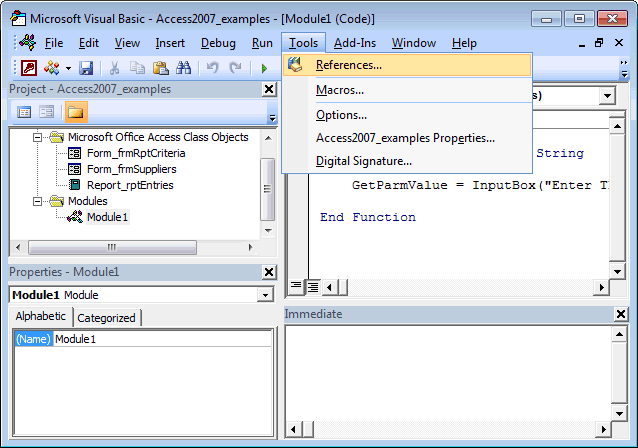Click the Find binoculars icon
The image size is (638, 448).
(x=184, y=68)
